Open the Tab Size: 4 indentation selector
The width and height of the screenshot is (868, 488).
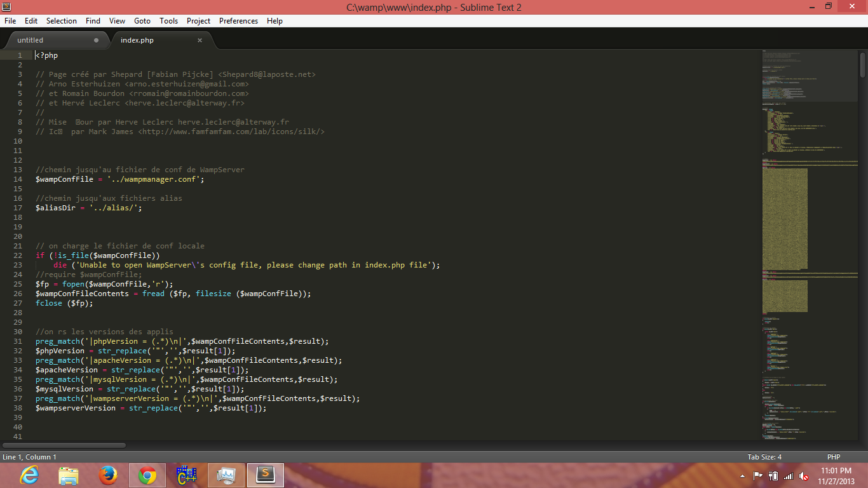tap(764, 457)
